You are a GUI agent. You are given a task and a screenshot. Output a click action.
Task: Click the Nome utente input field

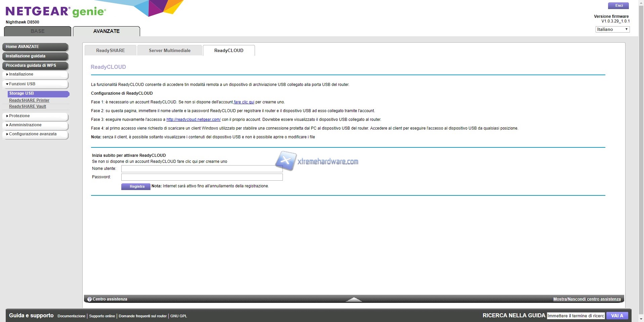pyautogui.click(x=202, y=169)
